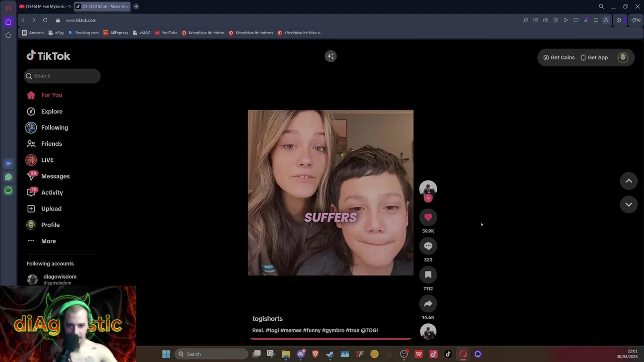Viewport: 644px width, 362px height.
Task: Click the #gymbro hashtag
Action: [333, 330]
